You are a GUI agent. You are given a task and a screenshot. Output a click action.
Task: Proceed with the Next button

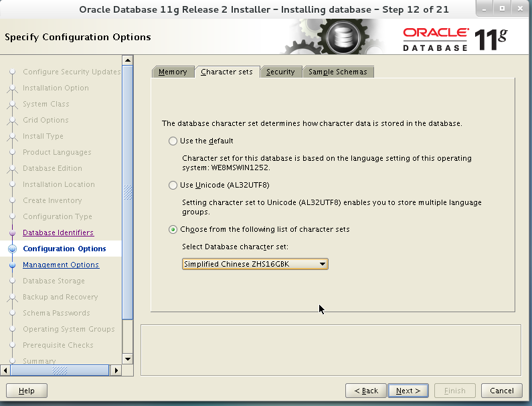pyautogui.click(x=408, y=391)
